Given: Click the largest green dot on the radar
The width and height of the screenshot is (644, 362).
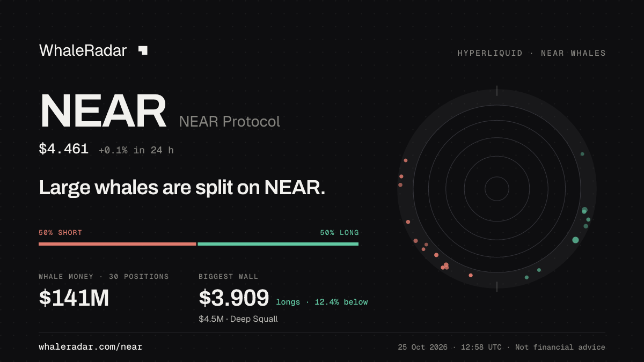Looking at the screenshot, I should [576, 240].
